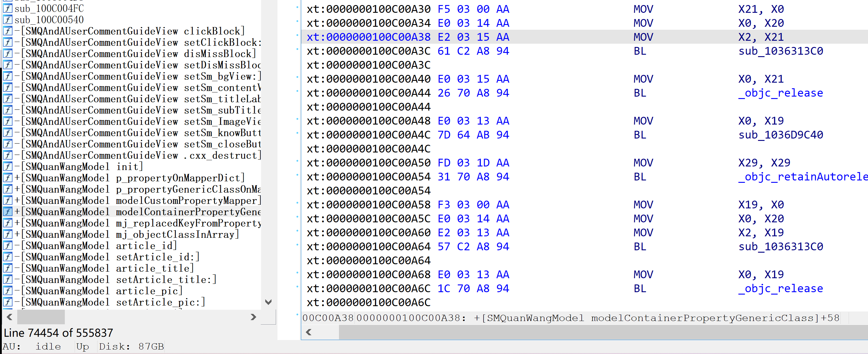The height and width of the screenshot is (354, 868).
Task: Click highlighted address 0000000100C00A38 line
Action: [x=369, y=37]
